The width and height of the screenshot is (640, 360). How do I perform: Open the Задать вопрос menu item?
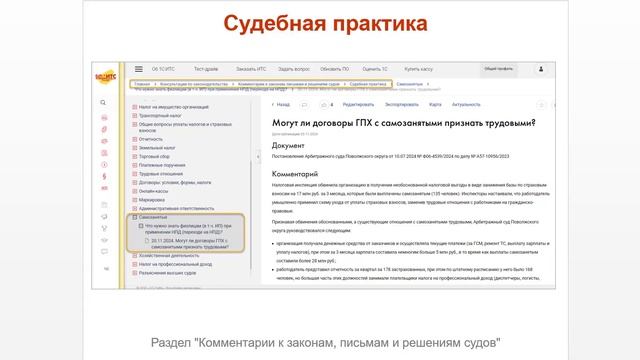pyautogui.click(x=293, y=69)
